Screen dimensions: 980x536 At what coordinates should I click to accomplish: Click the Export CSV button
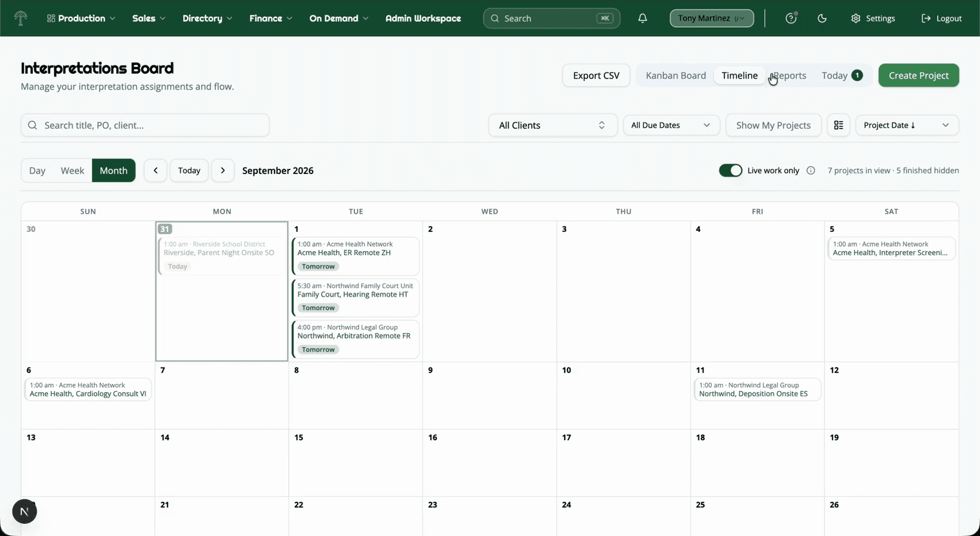pyautogui.click(x=596, y=75)
